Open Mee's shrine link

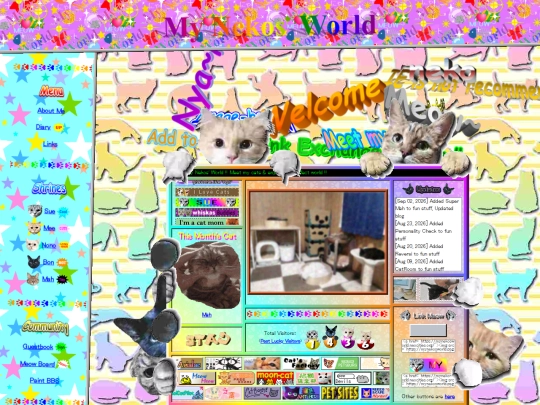pos(49,228)
